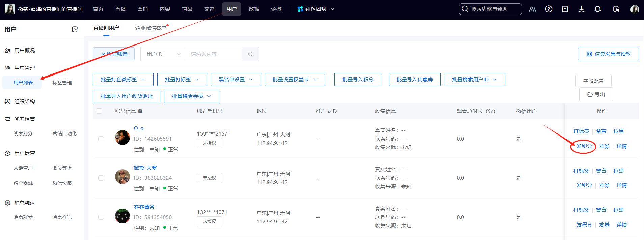Toggle the select-all checkbox in table header
644x240 pixels.
click(x=99, y=111)
